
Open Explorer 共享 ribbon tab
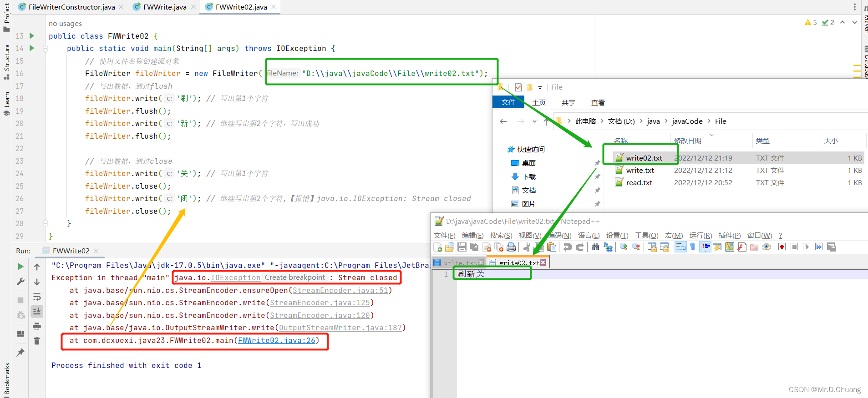coord(569,102)
